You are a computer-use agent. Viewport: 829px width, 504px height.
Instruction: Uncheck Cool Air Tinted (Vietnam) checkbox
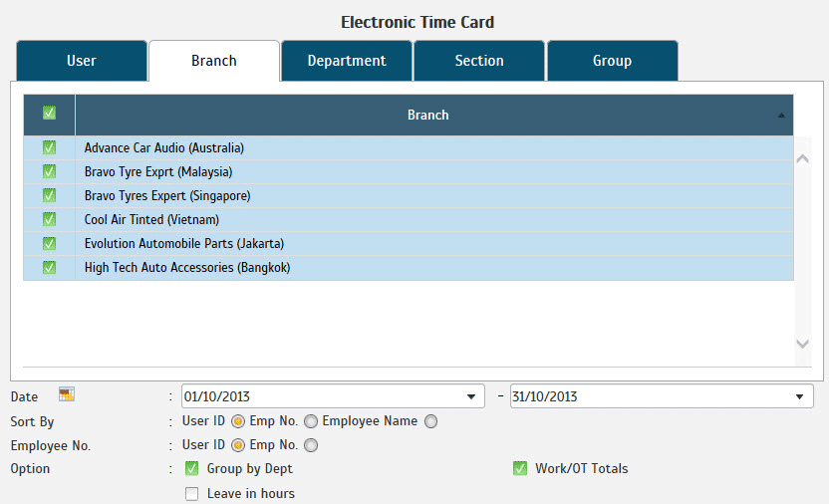pyautogui.click(x=49, y=219)
